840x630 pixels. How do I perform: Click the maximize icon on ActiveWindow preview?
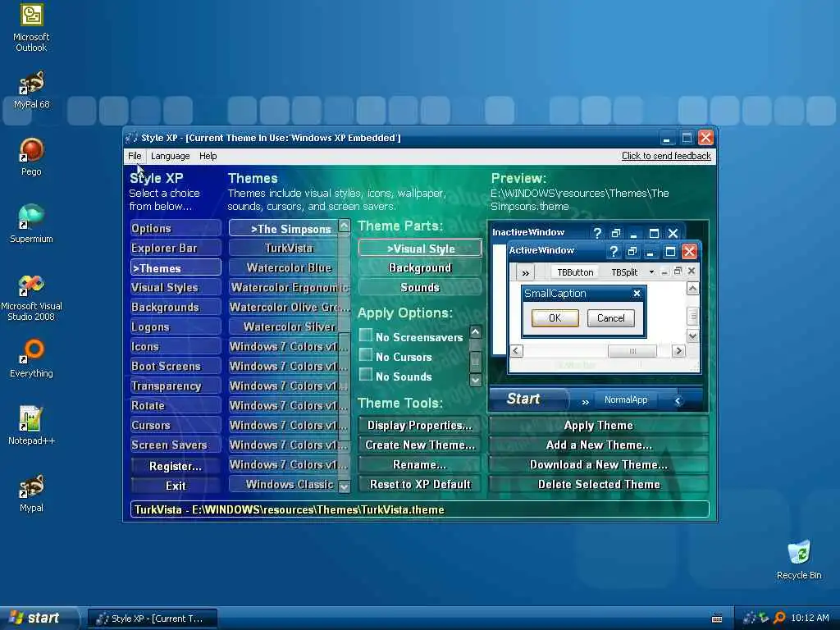point(669,251)
